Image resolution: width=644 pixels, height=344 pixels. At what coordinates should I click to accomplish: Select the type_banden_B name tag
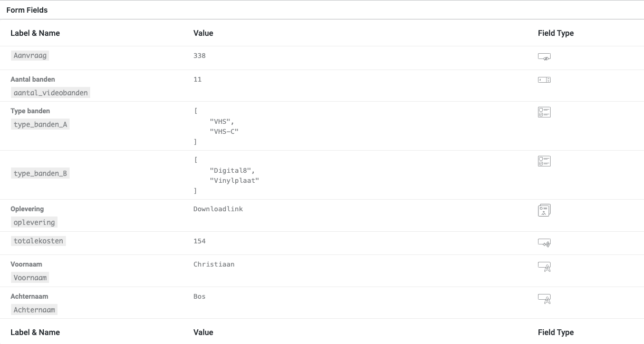[x=41, y=173]
